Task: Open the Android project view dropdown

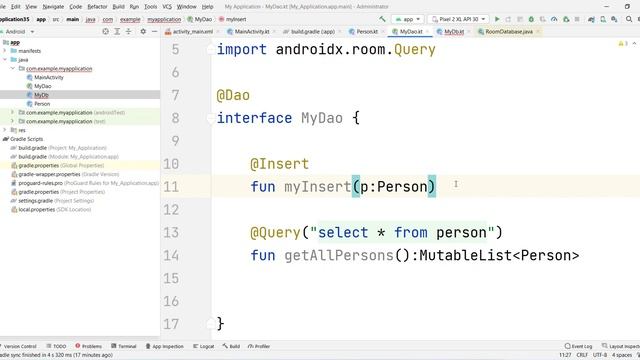Action: (19, 31)
